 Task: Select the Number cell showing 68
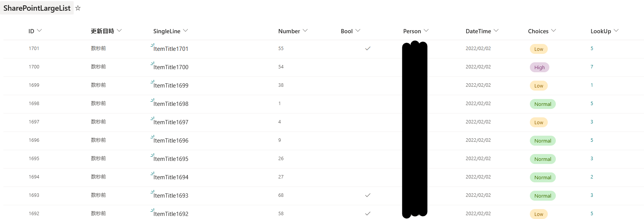(x=281, y=195)
